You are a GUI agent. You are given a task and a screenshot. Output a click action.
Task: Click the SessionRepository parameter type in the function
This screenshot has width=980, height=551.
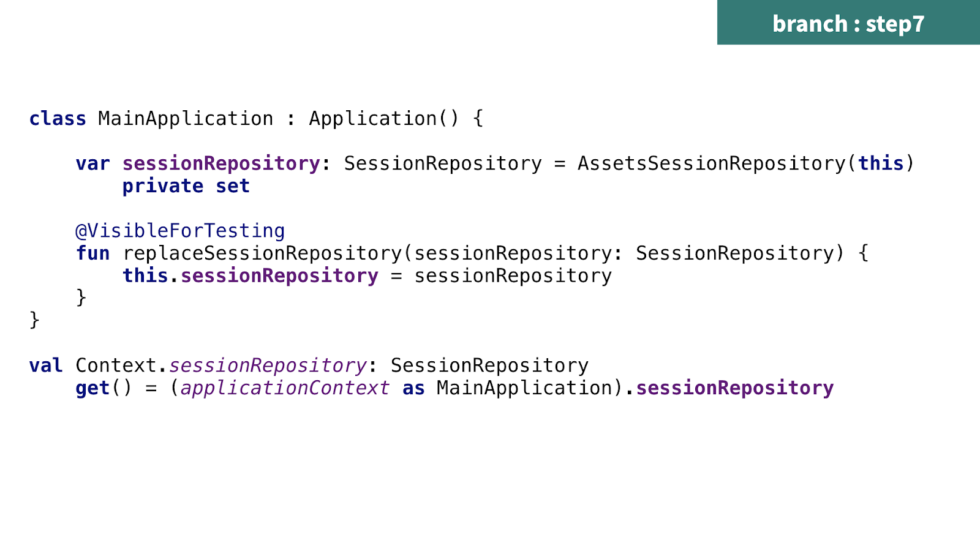pos(735,253)
